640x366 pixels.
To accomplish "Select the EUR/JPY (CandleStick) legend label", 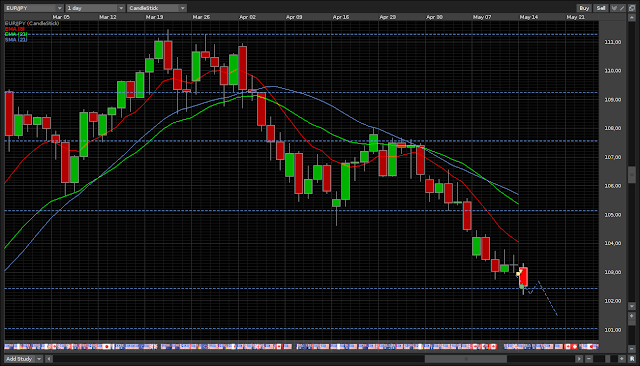I will [32, 23].
